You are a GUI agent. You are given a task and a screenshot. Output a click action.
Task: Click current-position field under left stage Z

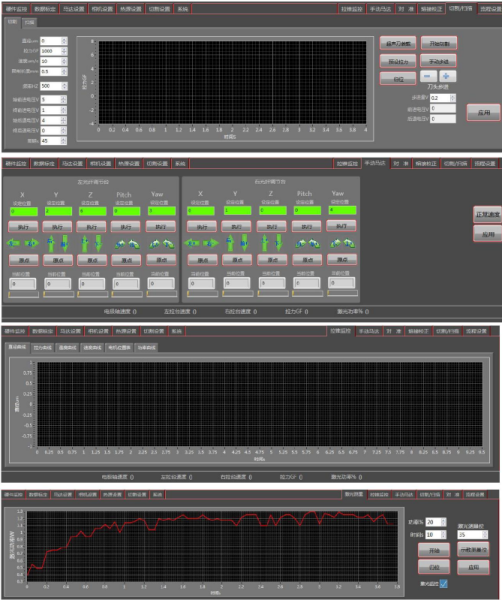click(x=91, y=284)
